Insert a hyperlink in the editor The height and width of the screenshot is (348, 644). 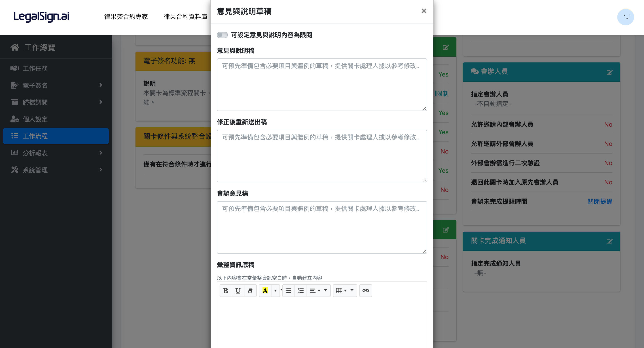[366, 290]
